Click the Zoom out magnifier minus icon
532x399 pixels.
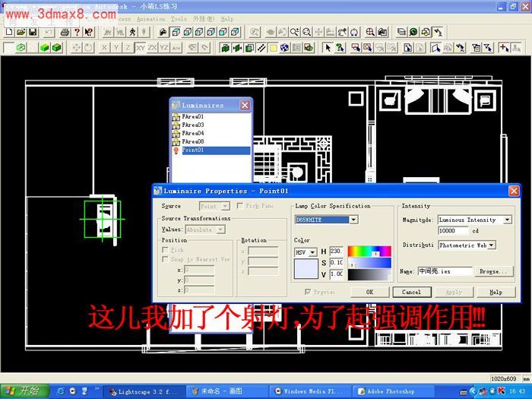[x=306, y=32]
